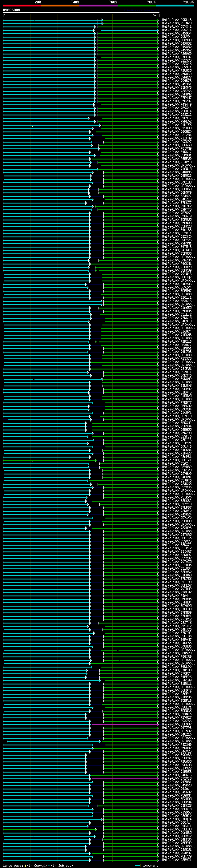Click hit UniRef100_Q9VH09
This screenshot has width=197, height=868.
click(x=177, y=474)
